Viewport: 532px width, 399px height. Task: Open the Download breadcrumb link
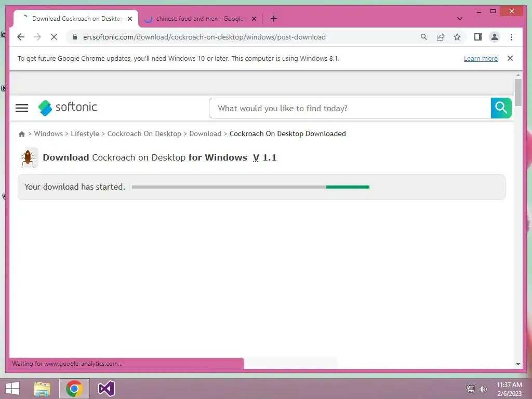tap(205, 134)
